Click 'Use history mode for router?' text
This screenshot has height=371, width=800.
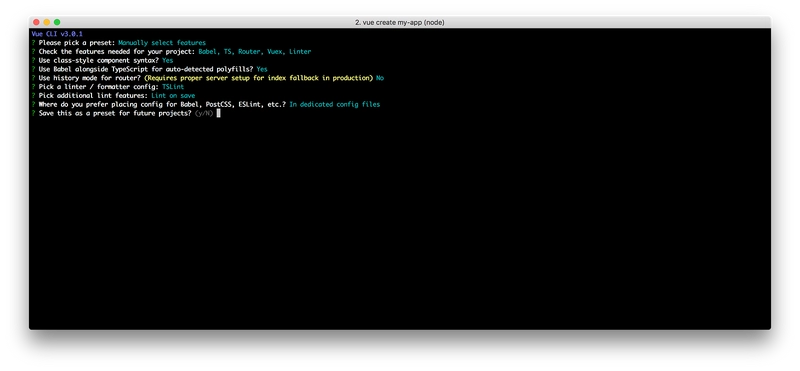click(x=90, y=78)
